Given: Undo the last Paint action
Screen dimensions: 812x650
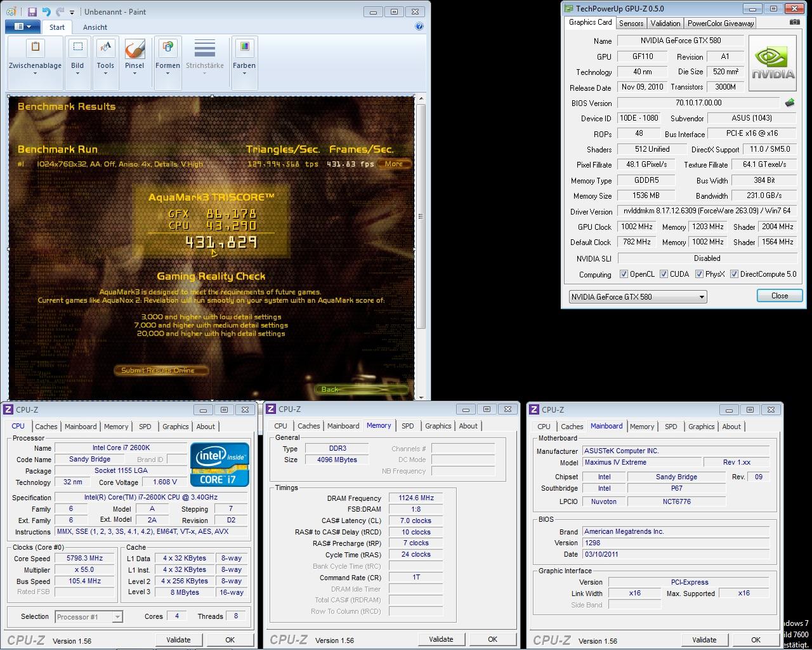Looking at the screenshot, I should click(x=46, y=11).
